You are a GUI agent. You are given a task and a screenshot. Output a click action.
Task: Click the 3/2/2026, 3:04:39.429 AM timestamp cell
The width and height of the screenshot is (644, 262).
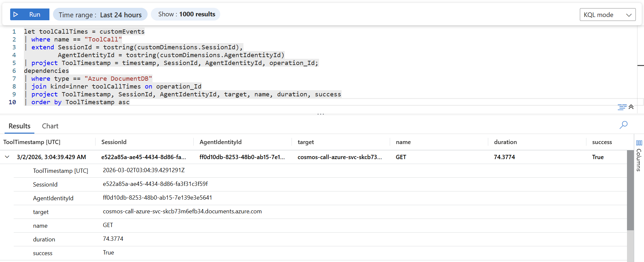point(51,157)
